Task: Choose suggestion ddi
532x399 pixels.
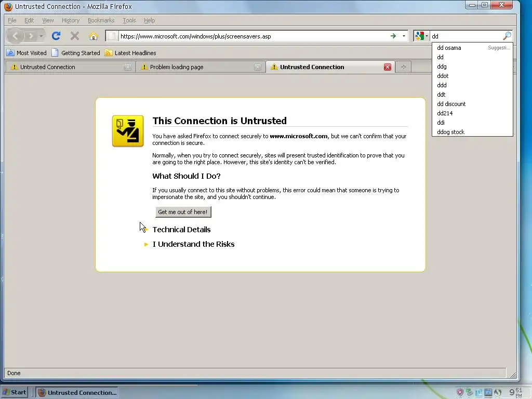Action: [472, 123]
